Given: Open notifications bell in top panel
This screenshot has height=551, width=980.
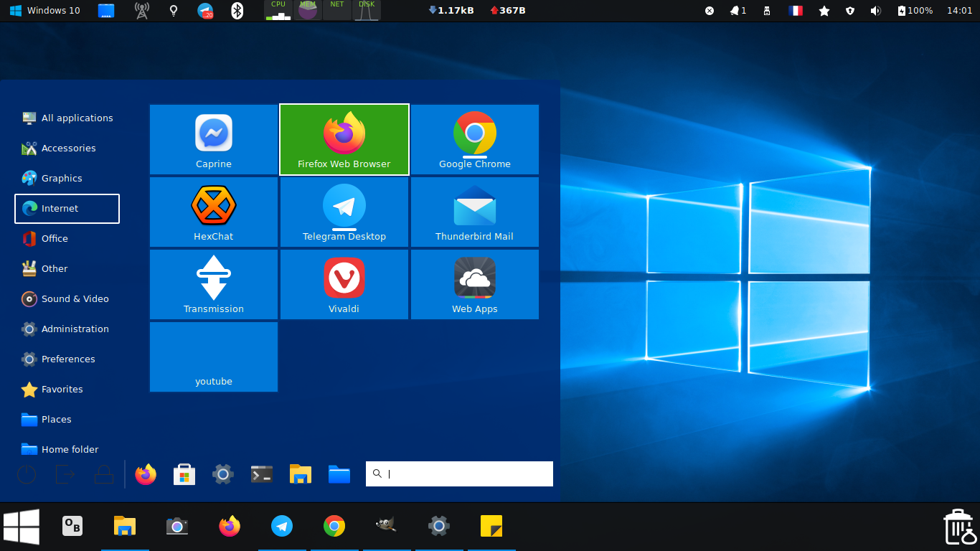Looking at the screenshot, I should (738, 11).
